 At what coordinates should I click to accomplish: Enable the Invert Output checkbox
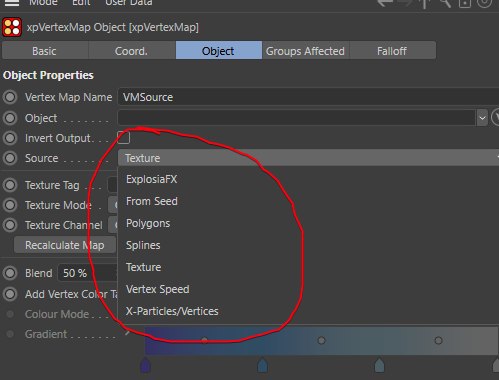tap(123, 137)
